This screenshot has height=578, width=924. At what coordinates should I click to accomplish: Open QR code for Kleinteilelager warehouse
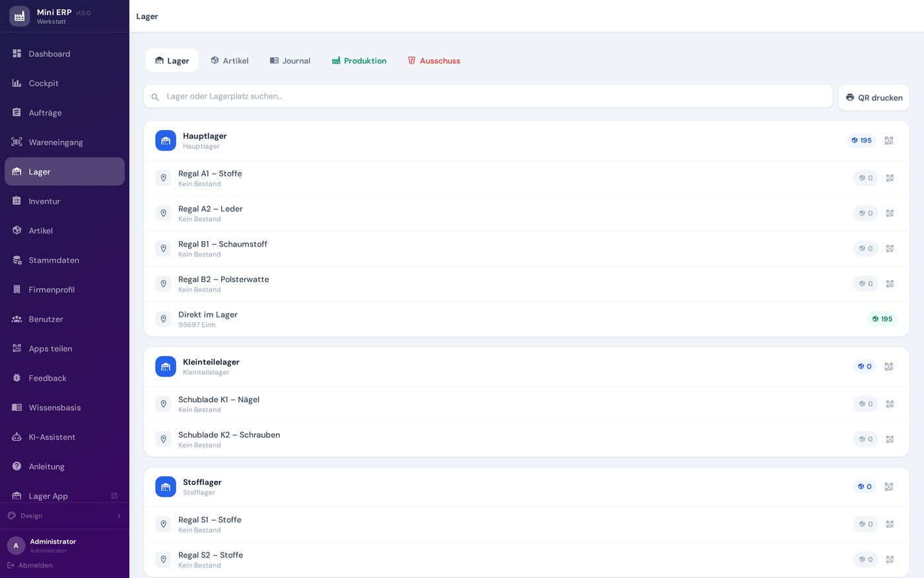tap(889, 367)
